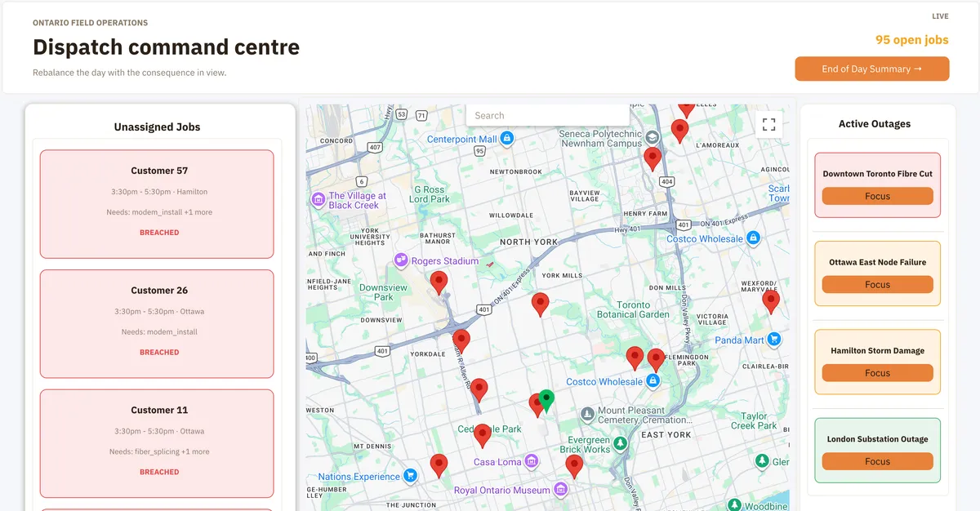Viewport: 980px width, 511px height.
Task: Click the red pin overlapping the green pin
Action: pos(535,404)
